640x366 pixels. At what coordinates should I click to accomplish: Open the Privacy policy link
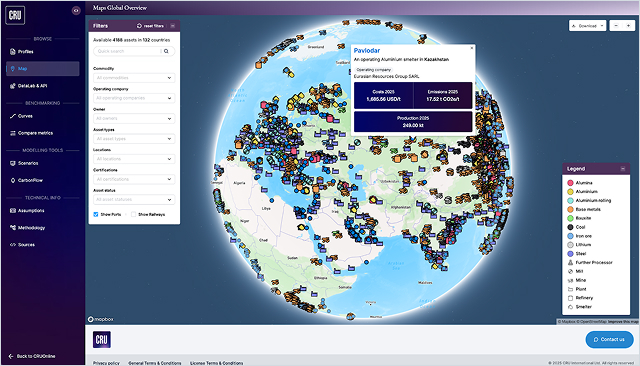tap(106, 363)
